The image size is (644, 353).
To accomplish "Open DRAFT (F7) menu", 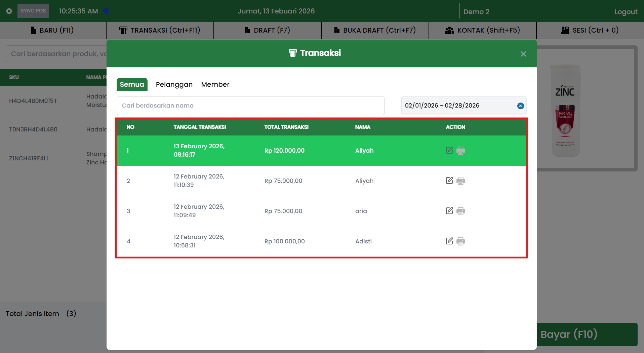I will tap(268, 30).
